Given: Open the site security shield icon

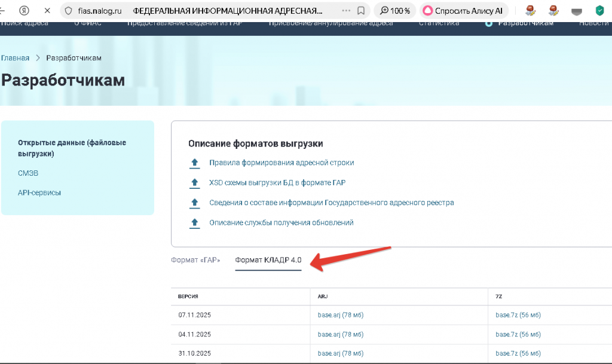Looking at the screenshot, I should pyautogui.click(x=68, y=11).
